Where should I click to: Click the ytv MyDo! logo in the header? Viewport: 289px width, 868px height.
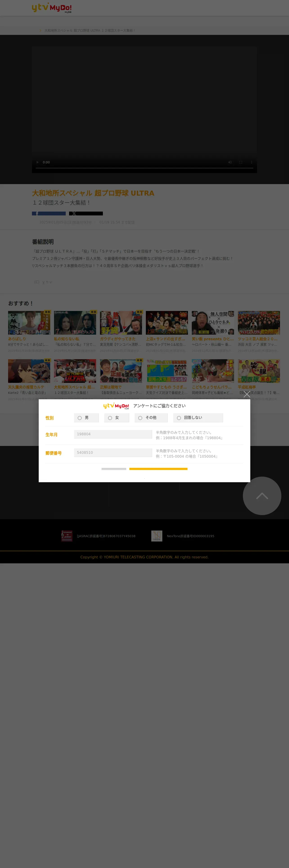point(52,8)
